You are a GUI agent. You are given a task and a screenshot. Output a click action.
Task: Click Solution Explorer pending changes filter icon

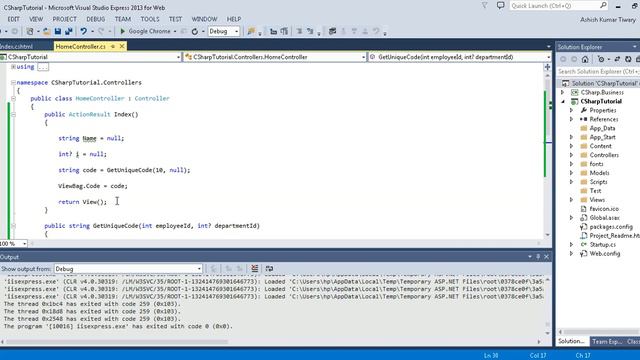601,60
